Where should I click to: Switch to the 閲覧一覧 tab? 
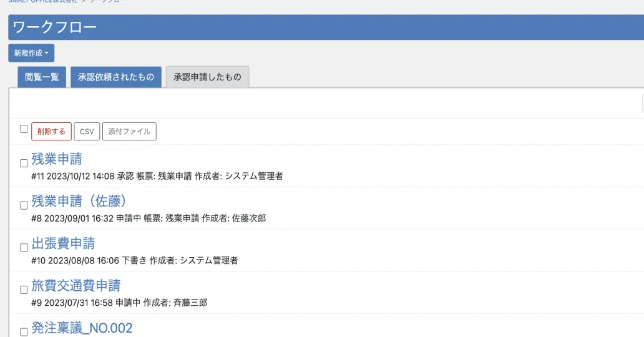click(42, 77)
